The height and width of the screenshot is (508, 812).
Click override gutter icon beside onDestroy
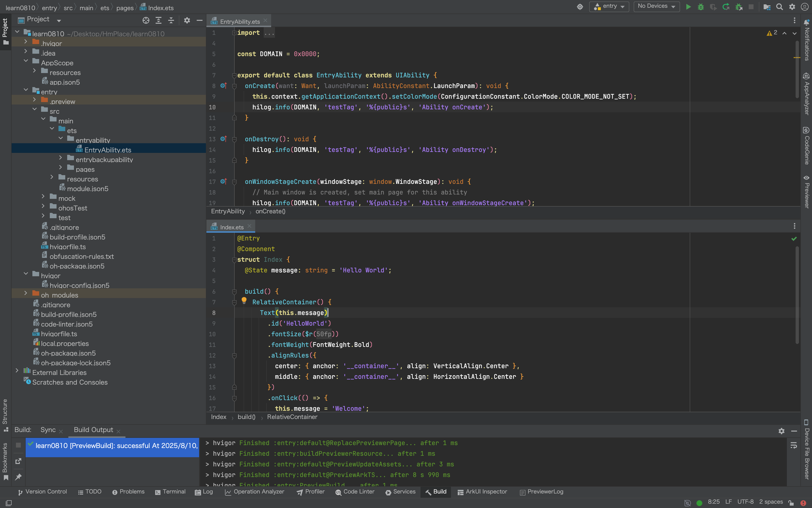coord(224,139)
